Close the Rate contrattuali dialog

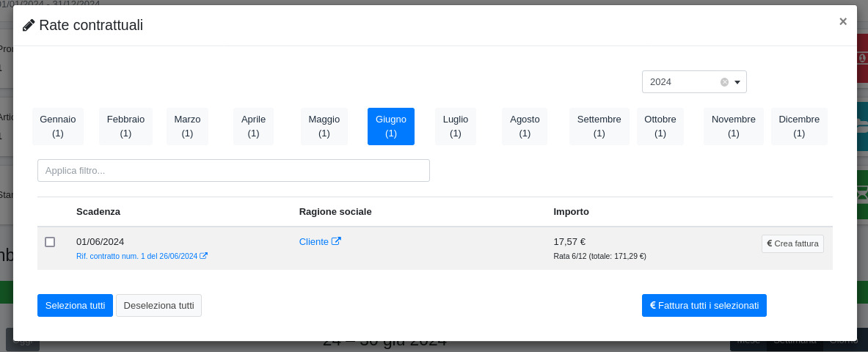click(843, 21)
